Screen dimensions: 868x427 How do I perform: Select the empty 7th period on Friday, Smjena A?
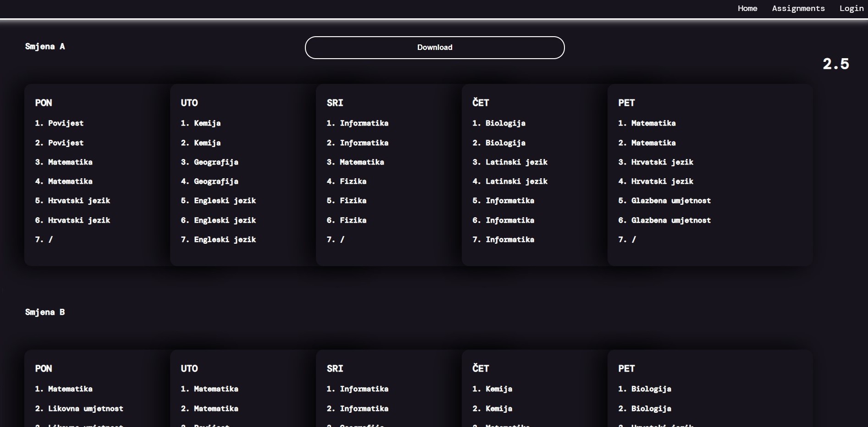click(x=627, y=240)
